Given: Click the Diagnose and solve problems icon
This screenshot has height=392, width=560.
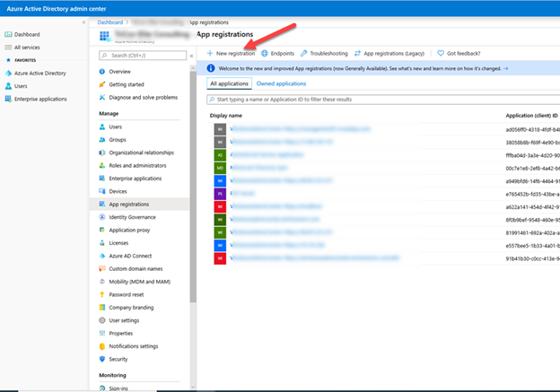Looking at the screenshot, I should (x=102, y=97).
